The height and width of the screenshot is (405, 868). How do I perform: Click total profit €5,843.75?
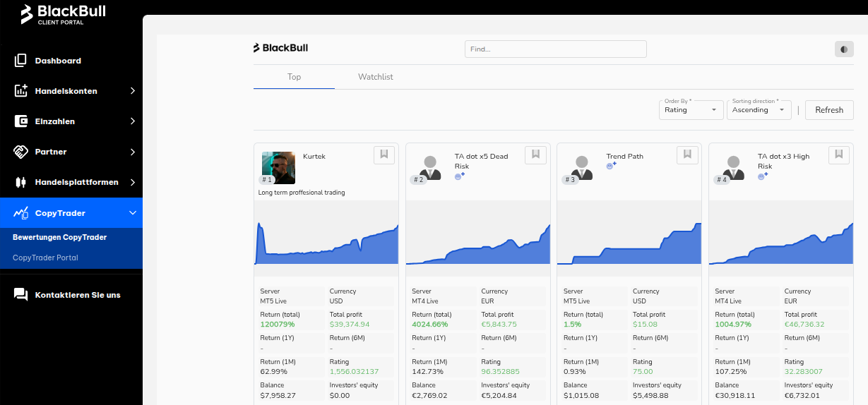(x=499, y=325)
